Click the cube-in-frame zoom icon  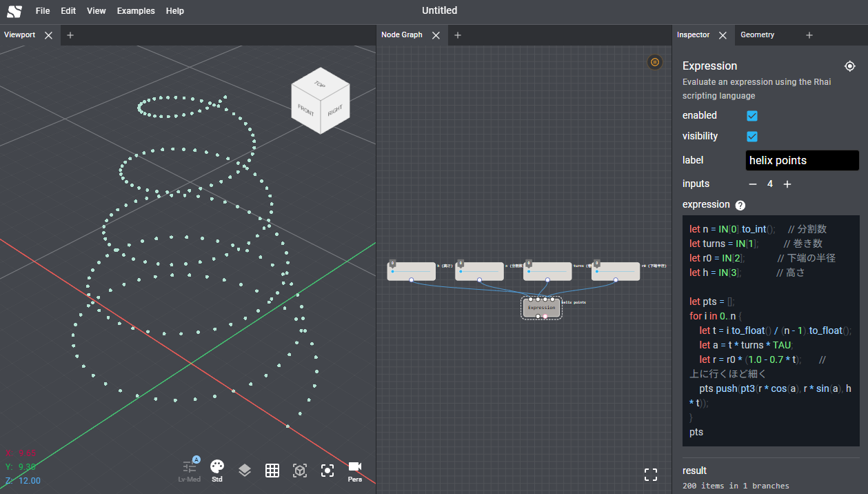point(300,471)
